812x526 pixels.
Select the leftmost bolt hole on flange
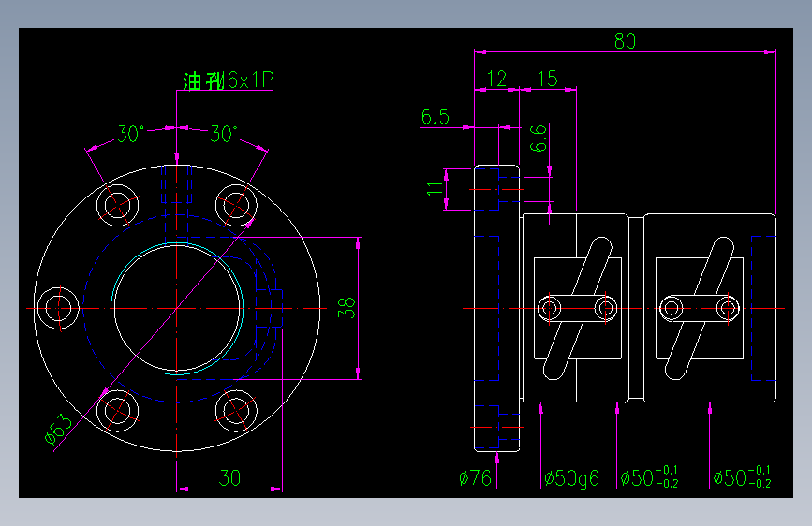coord(58,308)
